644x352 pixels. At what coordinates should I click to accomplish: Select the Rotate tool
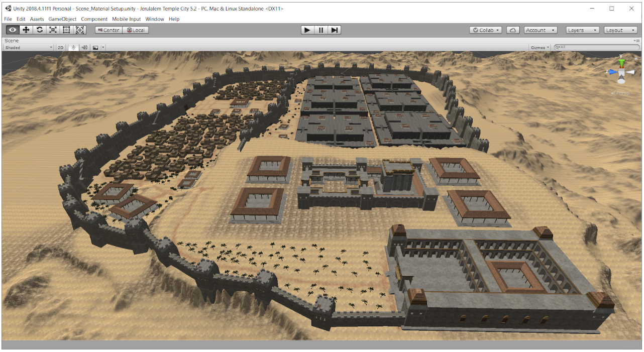point(40,30)
